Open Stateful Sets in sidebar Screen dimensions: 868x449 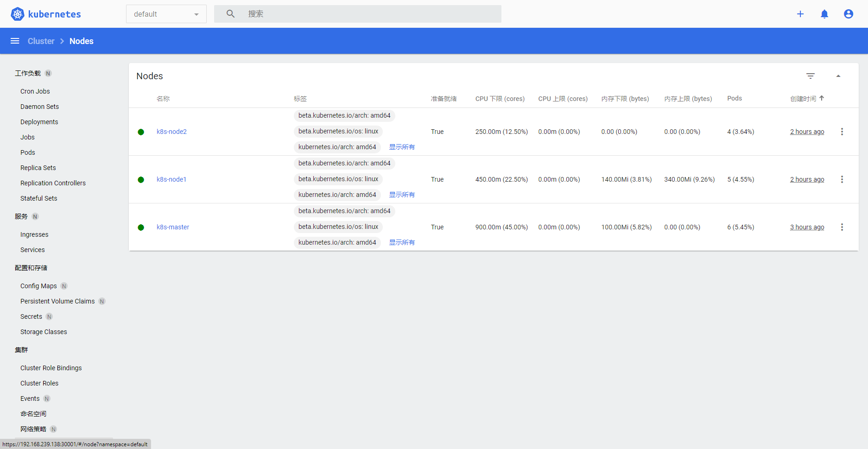tap(39, 198)
